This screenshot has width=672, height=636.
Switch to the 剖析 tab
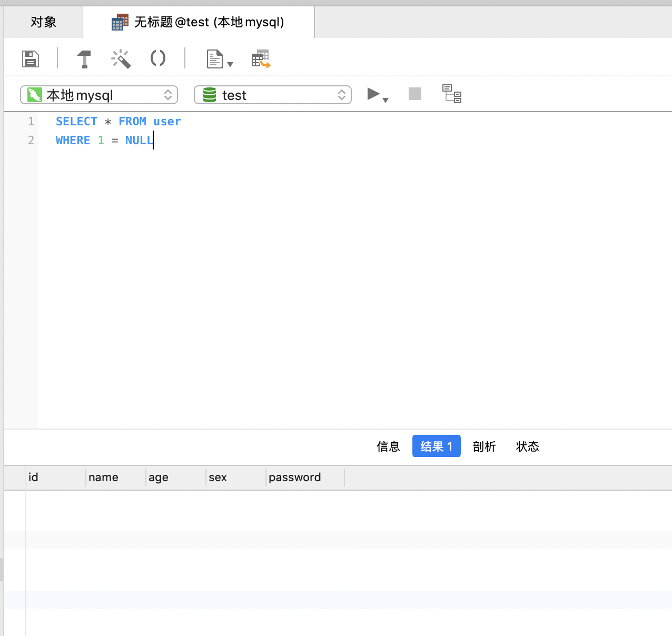point(485,446)
